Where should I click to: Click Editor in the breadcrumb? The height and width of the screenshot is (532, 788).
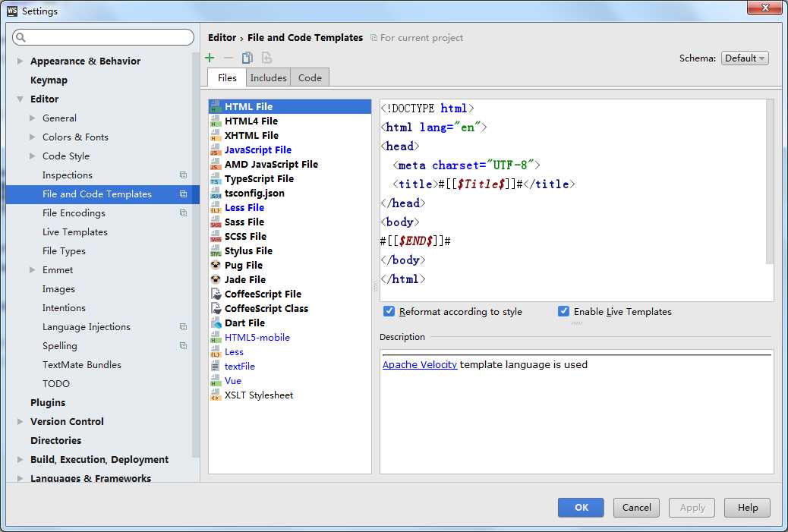222,38
